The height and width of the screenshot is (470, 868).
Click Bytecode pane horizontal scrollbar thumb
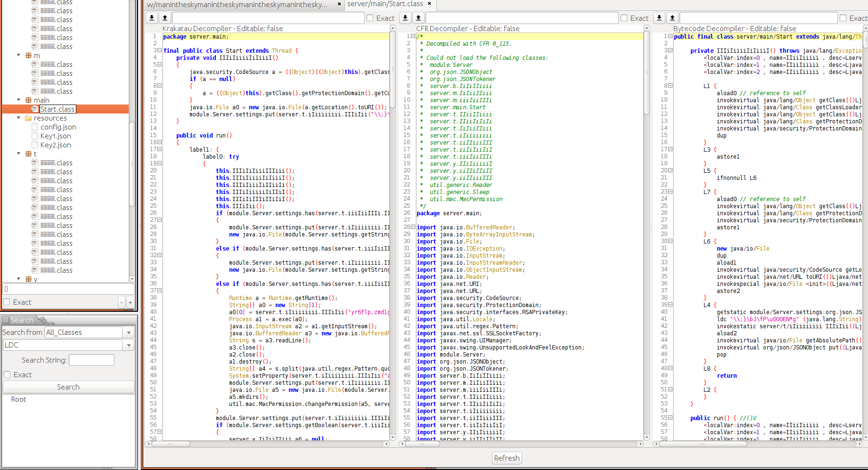click(x=703, y=444)
